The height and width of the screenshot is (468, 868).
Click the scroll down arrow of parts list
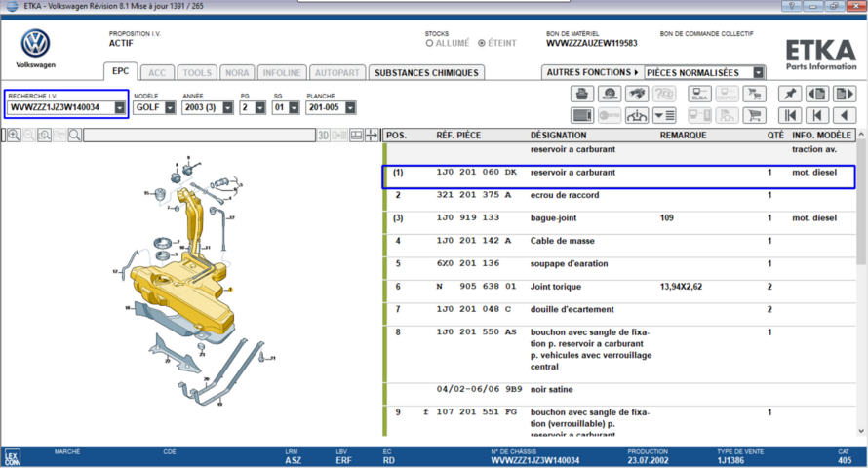pyautogui.click(x=861, y=431)
